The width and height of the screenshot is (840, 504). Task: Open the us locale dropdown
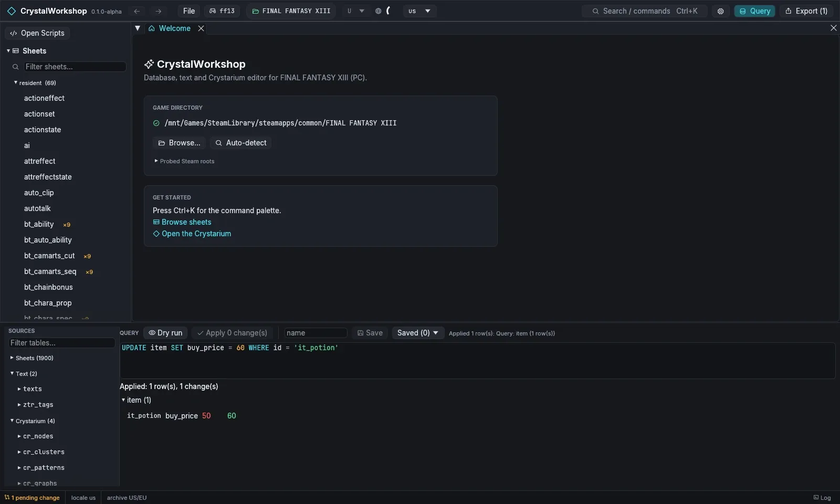click(x=419, y=11)
